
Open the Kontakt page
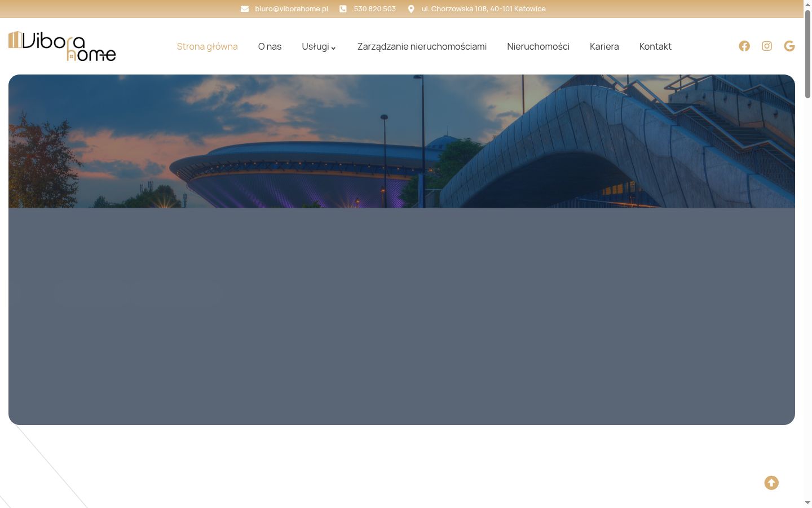[x=655, y=46]
